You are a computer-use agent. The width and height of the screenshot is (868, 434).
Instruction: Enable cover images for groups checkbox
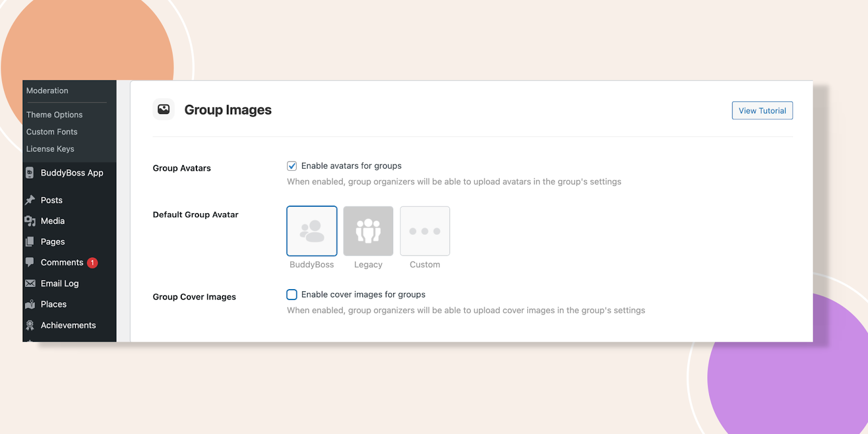click(x=292, y=295)
